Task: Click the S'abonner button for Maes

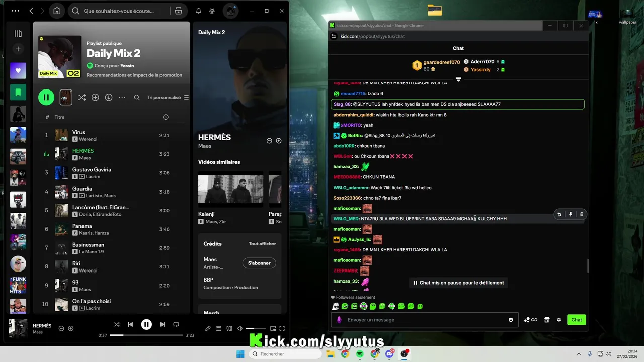Action: pyautogui.click(x=259, y=263)
